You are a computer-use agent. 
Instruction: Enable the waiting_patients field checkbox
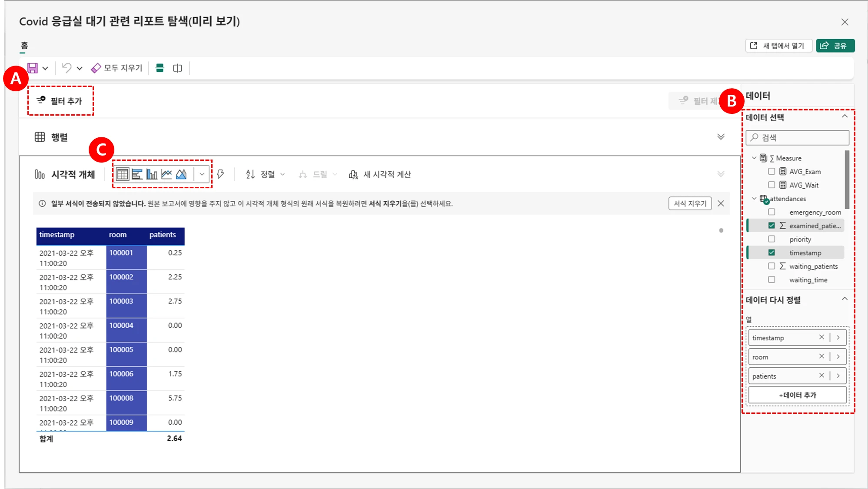click(772, 266)
